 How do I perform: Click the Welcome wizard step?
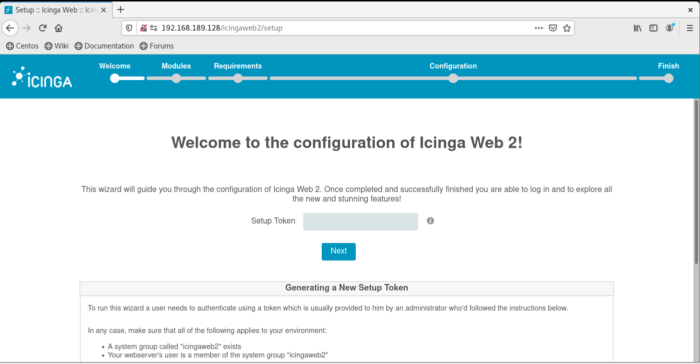[115, 66]
